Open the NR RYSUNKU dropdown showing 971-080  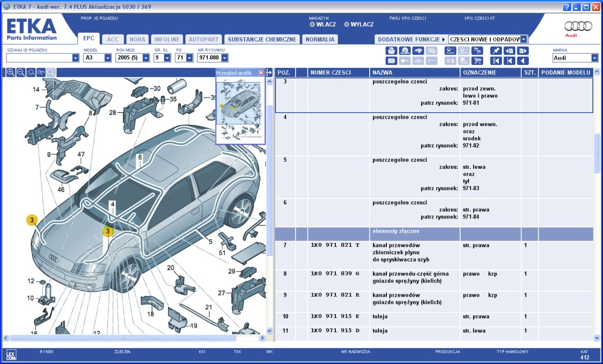225,58
